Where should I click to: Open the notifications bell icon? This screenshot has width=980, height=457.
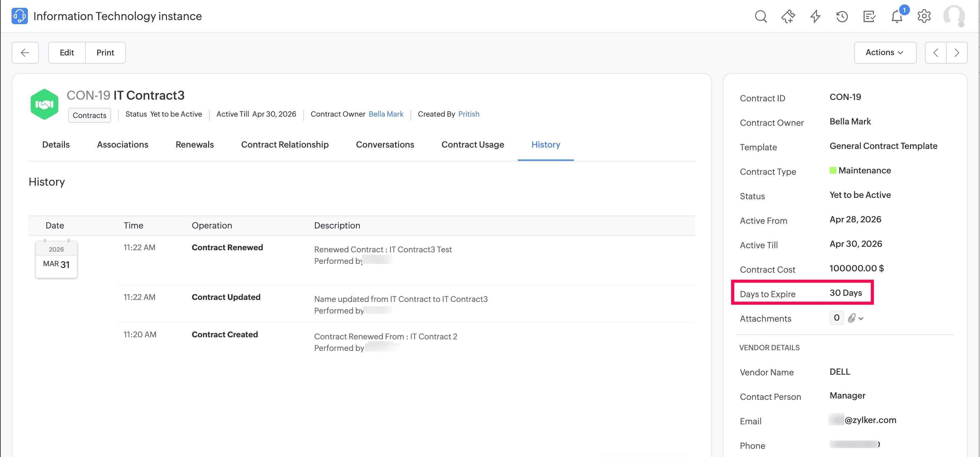coord(897,17)
